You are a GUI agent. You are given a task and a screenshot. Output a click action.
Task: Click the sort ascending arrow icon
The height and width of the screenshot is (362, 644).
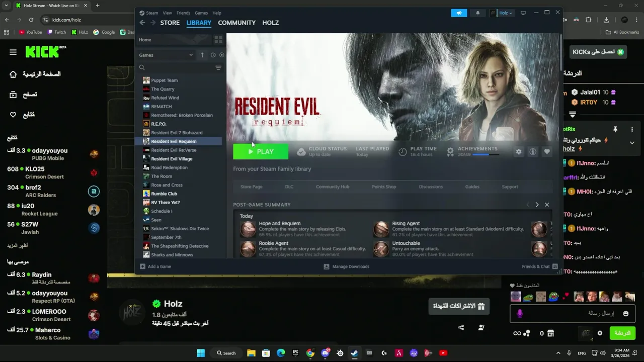coord(202,55)
